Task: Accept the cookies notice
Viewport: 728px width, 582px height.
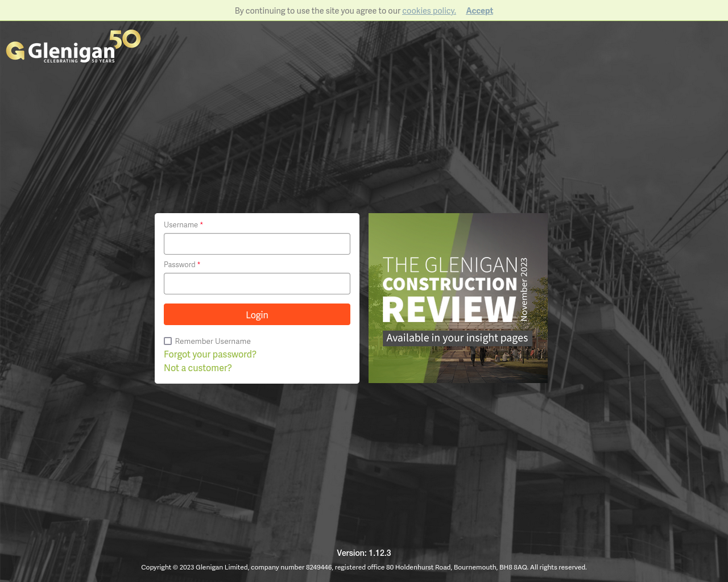Action: tap(479, 10)
